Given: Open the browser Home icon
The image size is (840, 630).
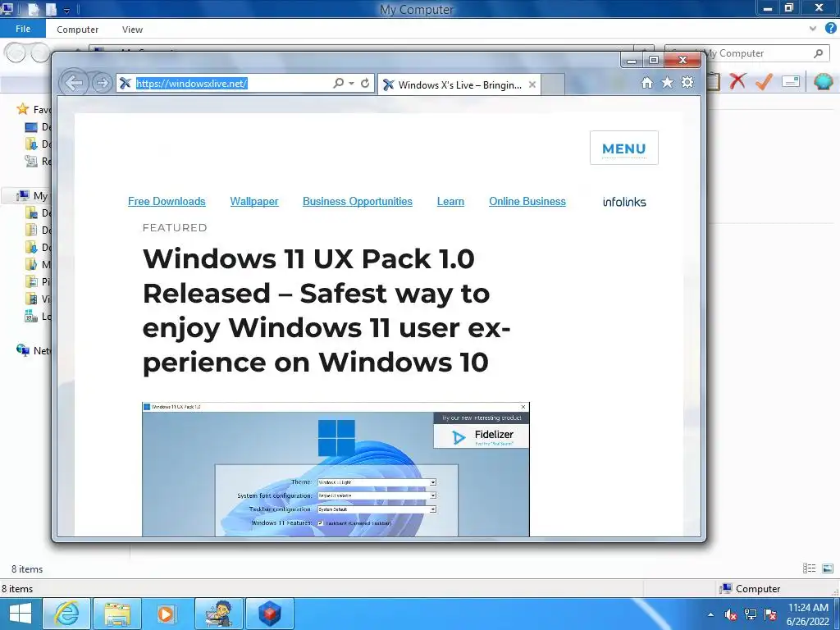Looking at the screenshot, I should click(647, 83).
